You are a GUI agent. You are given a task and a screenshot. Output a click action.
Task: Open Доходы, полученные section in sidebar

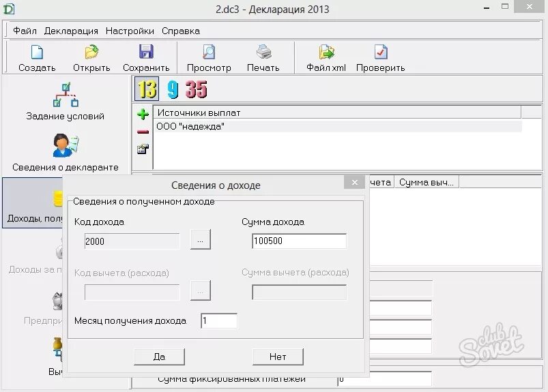click(x=33, y=202)
